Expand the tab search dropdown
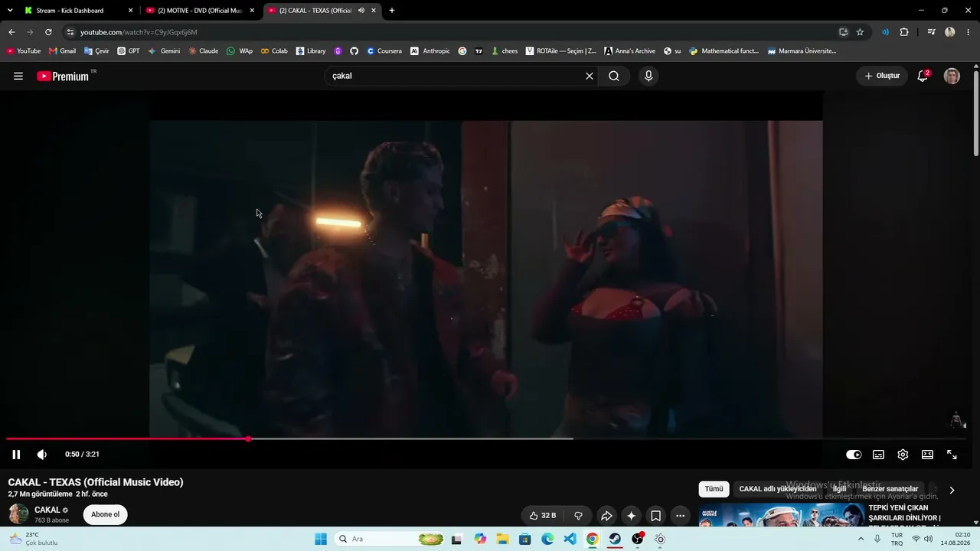 [10, 11]
